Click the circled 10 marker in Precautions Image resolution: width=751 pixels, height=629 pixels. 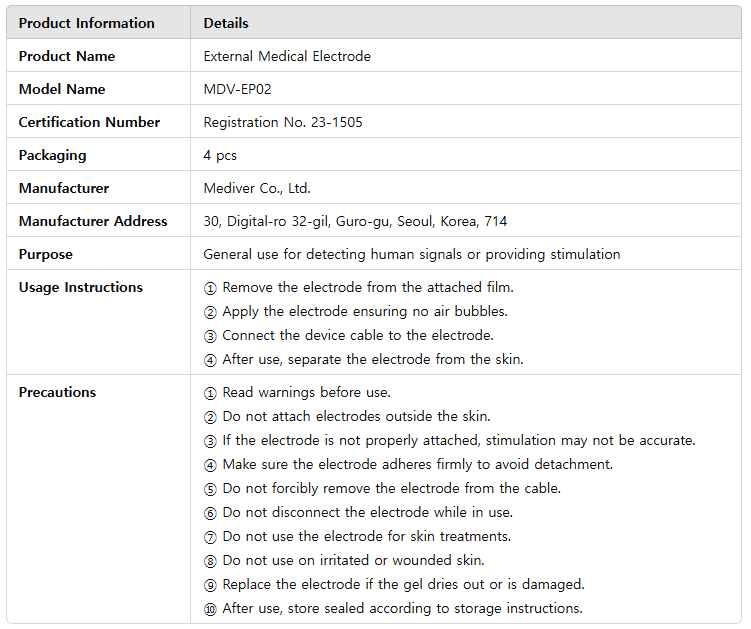pos(210,609)
